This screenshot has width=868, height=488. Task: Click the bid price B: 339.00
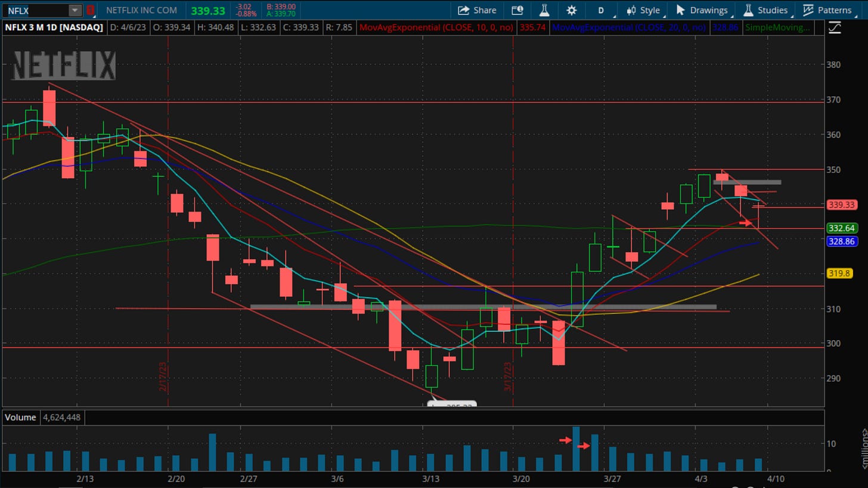[x=280, y=7]
